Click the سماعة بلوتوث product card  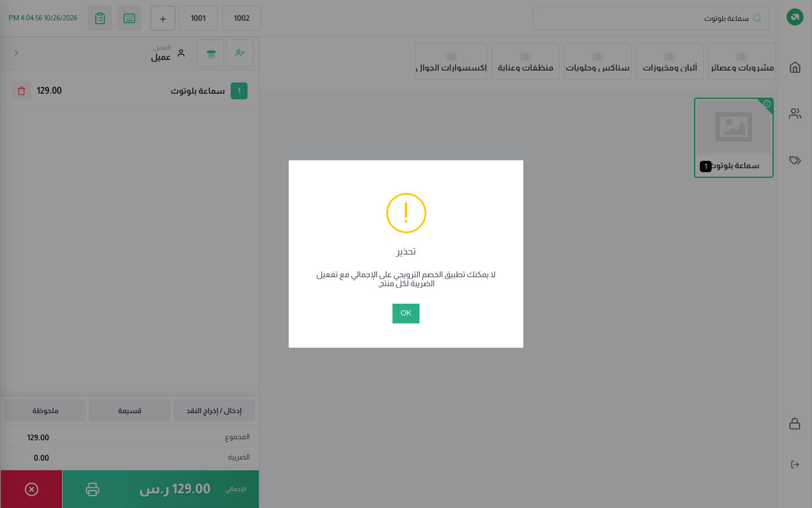coord(734,138)
